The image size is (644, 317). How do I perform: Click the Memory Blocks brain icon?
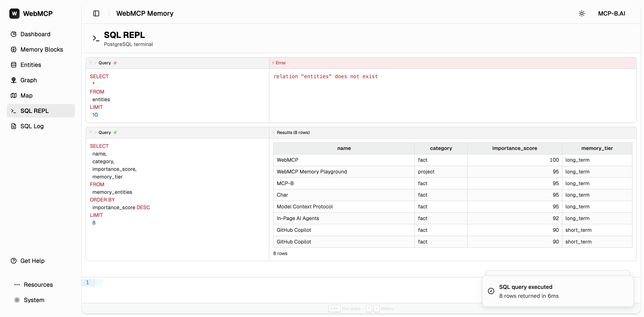pyautogui.click(x=14, y=49)
